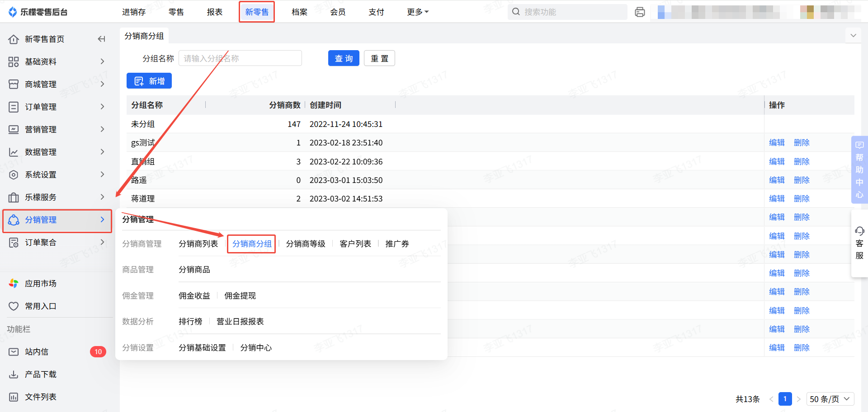Expand the tab bar dropdown chevron
Screen dimensions: 868x412
pyautogui.click(x=853, y=36)
